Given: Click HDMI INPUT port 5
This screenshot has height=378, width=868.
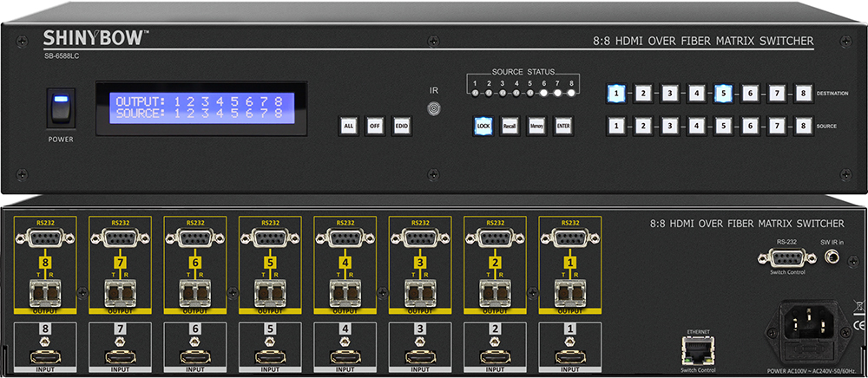Looking at the screenshot, I should click(270, 356).
